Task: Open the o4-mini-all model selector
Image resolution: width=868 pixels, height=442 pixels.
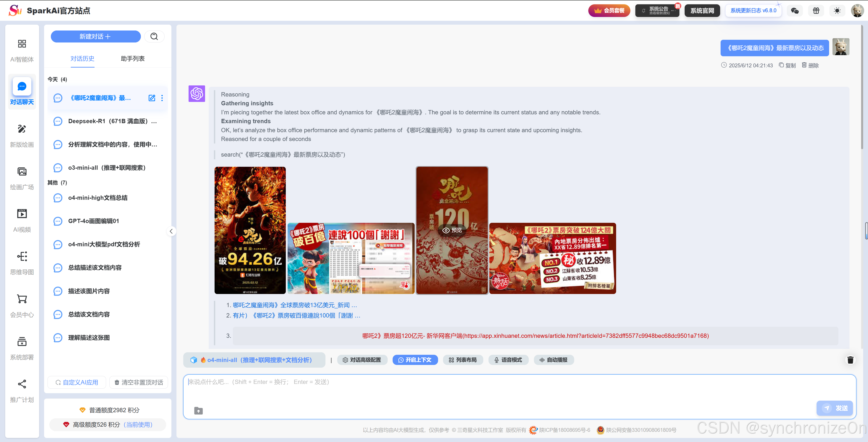Action: point(254,360)
